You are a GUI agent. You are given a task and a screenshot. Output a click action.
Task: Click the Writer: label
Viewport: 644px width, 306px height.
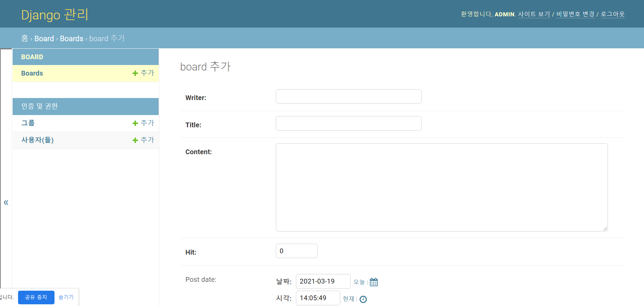196,98
